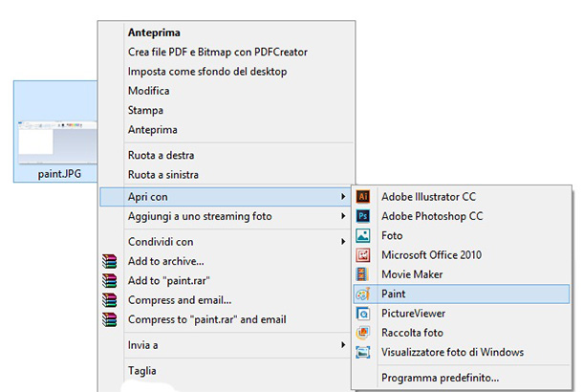This screenshot has height=392, width=583.
Task: Choose Add to "paint.rar" entry
Action: pos(169,280)
